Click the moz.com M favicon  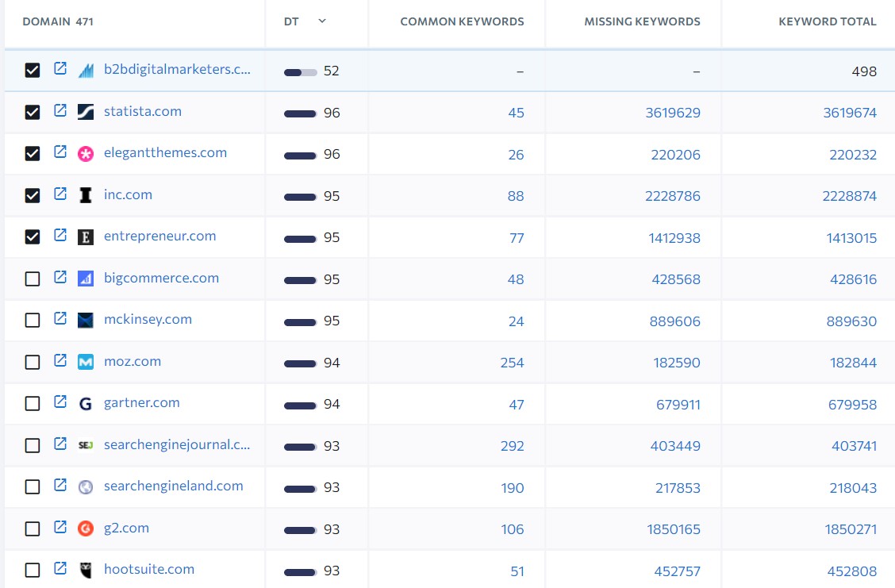pyautogui.click(x=86, y=362)
